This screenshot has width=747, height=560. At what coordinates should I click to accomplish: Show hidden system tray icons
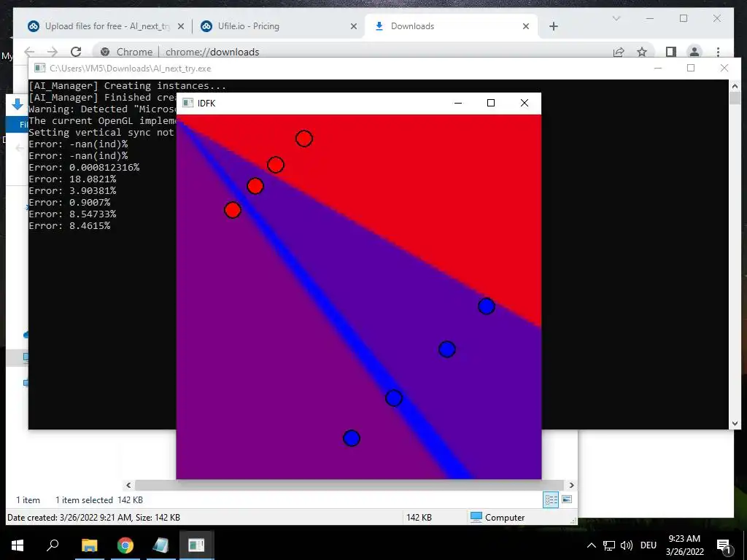pyautogui.click(x=591, y=545)
